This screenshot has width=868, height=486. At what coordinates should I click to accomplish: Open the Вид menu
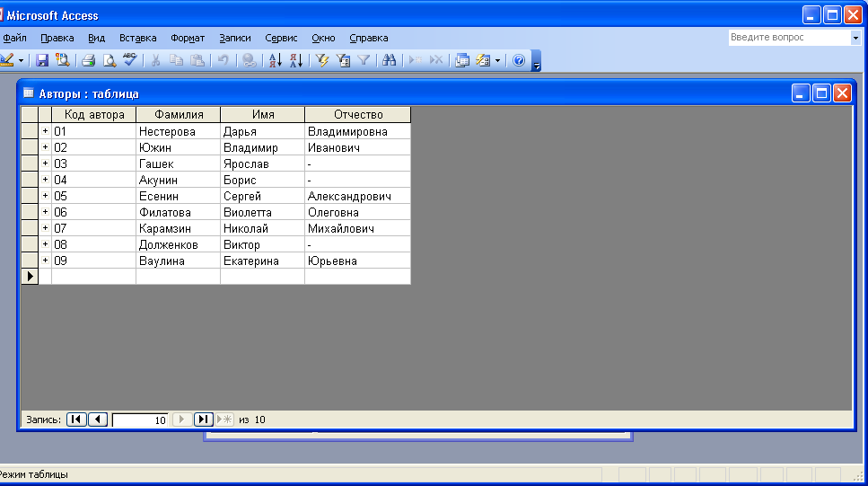pos(96,39)
